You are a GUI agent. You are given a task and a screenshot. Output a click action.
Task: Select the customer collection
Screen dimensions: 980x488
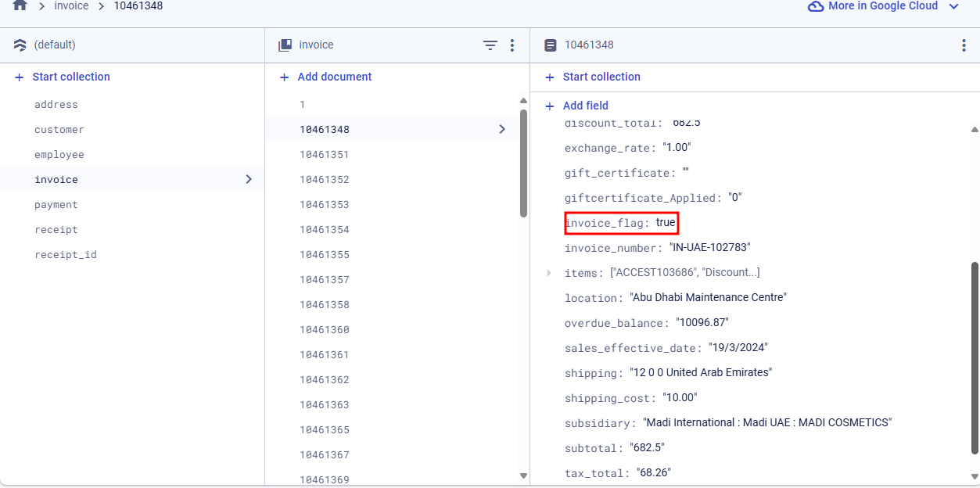coord(59,130)
